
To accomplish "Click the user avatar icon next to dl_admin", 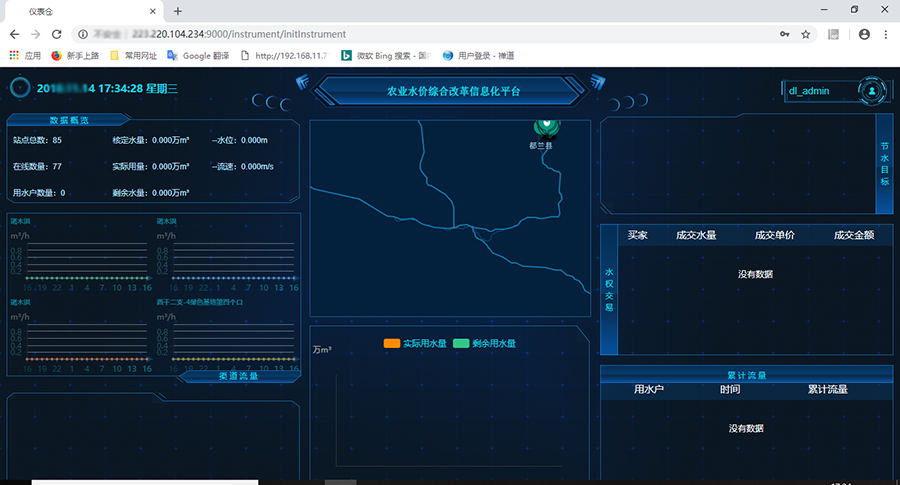I will 872,90.
